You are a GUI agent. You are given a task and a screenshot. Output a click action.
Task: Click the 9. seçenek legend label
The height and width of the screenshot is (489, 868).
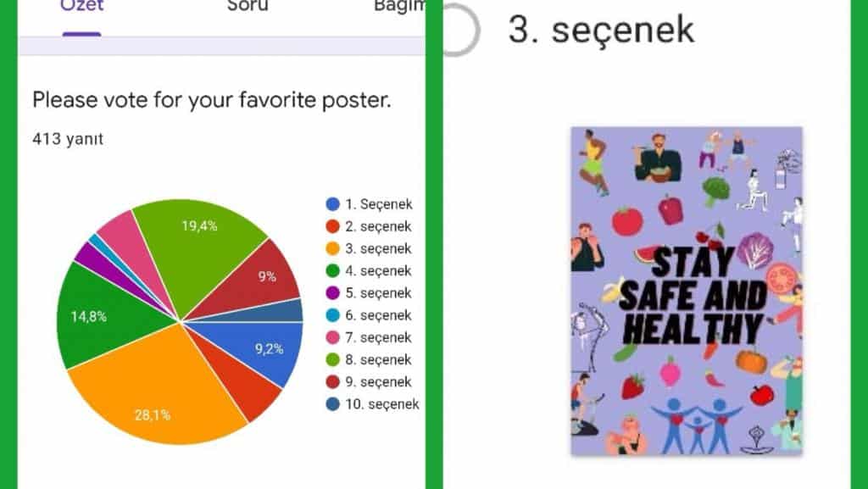pyautogui.click(x=379, y=381)
